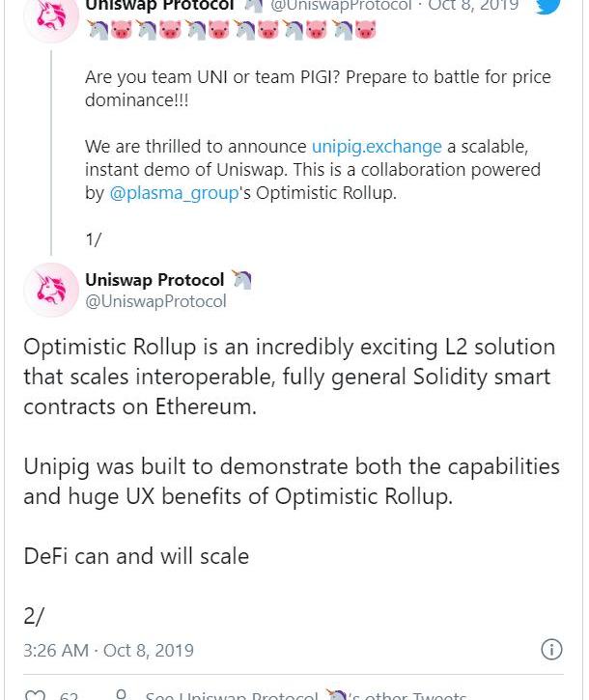Click the Optimistic Rollup tweet paragraph
589x700 pixels.
click(289, 377)
